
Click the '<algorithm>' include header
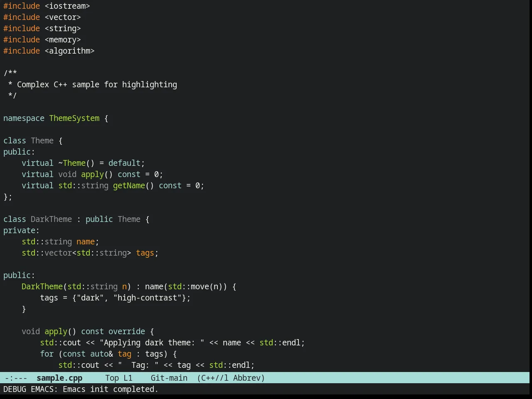pyautogui.click(x=69, y=51)
